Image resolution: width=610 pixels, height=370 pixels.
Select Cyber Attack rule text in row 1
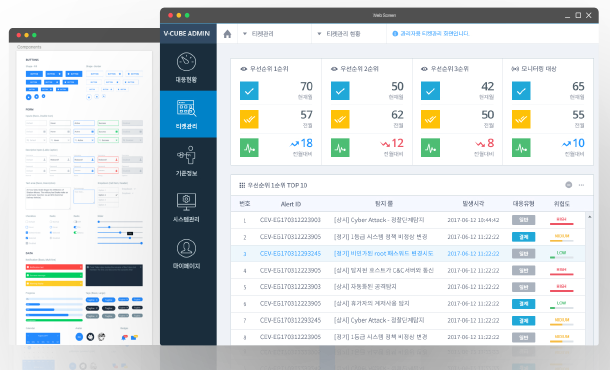(x=379, y=220)
